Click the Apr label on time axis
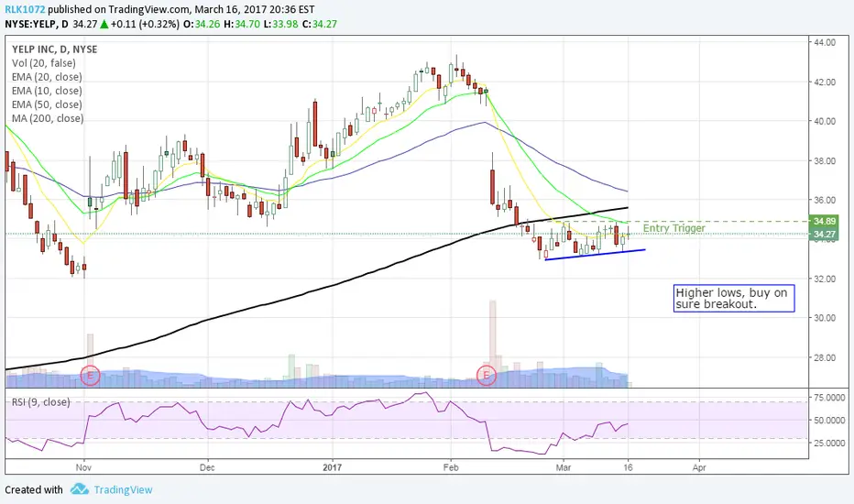This screenshot has width=854, height=504. [699, 467]
